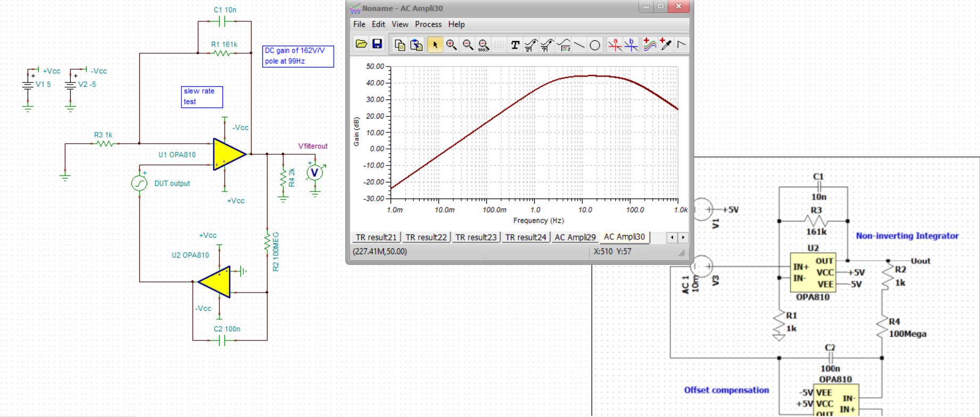Viewport: 980px width, 417px height.
Task: Click the Zoom In magnifier icon
Action: coord(452,45)
